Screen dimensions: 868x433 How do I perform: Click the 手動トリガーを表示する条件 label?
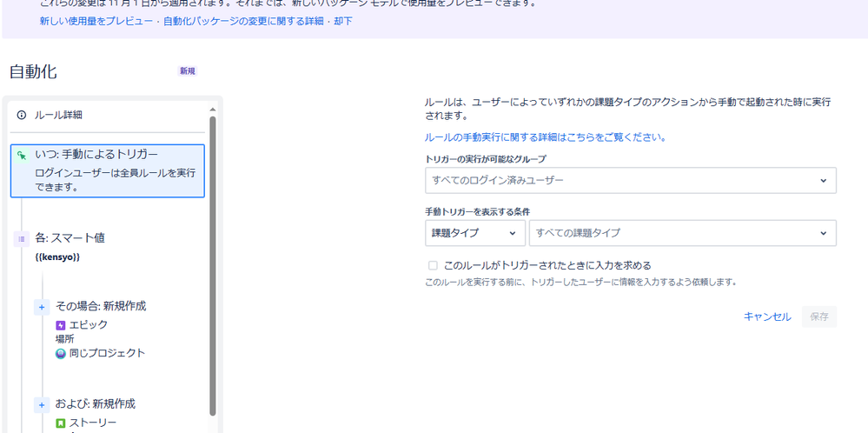pos(478,212)
